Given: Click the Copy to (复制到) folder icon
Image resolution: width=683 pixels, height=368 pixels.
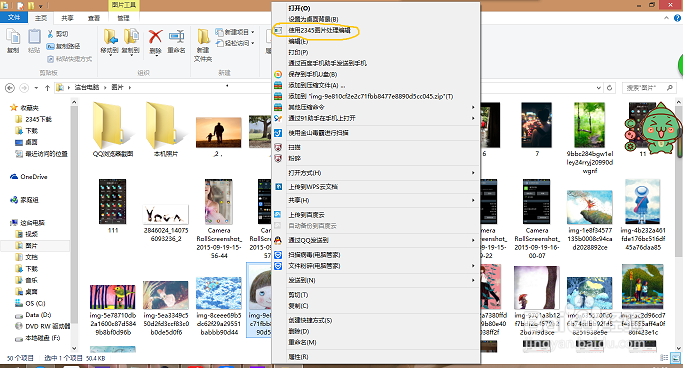Looking at the screenshot, I should click(131, 37).
